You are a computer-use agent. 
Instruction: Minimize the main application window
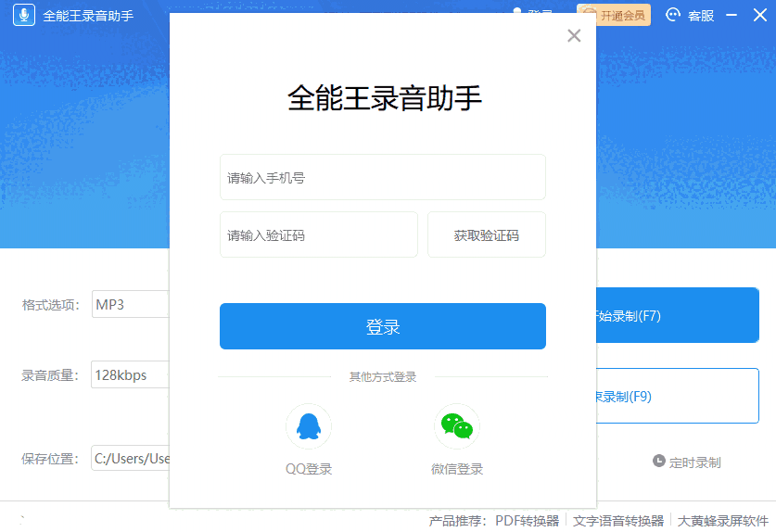pyautogui.click(x=731, y=16)
